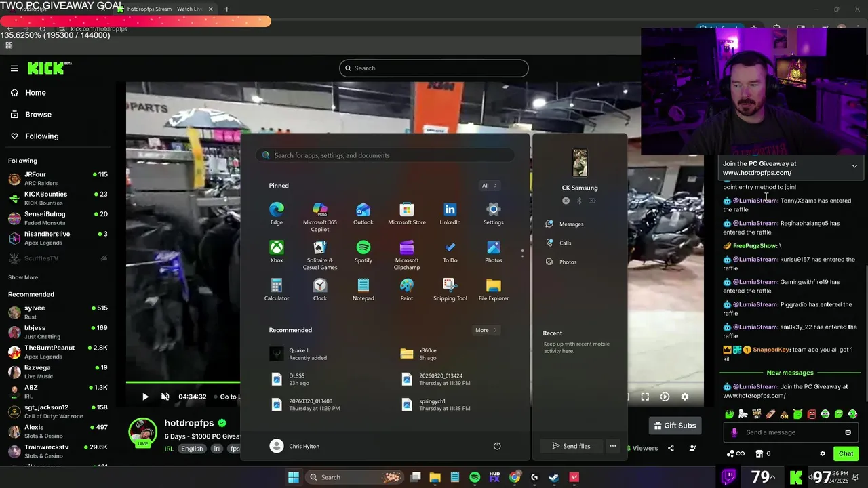Open Settings from pinned apps
Viewport: 868px width, 488px height.
coord(494,213)
